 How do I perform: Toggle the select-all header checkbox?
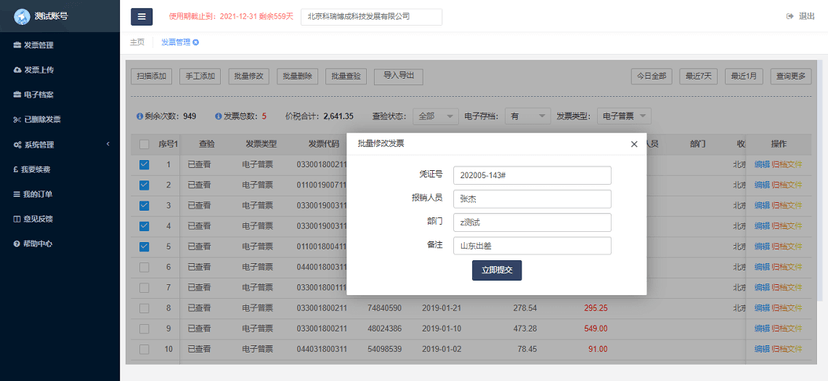[x=144, y=144]
